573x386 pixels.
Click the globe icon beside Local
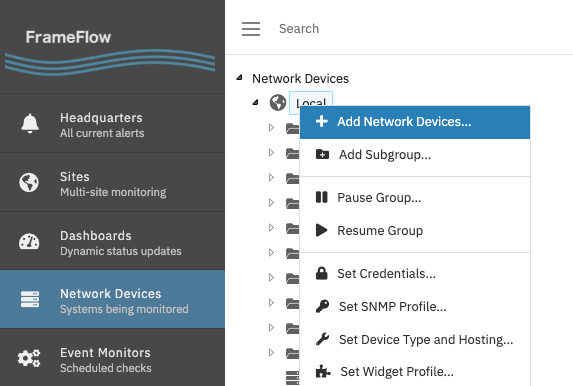point(278,102)
